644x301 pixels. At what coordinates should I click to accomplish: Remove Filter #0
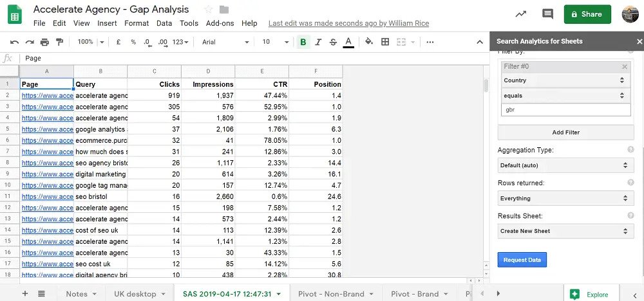tap(624, 66)
